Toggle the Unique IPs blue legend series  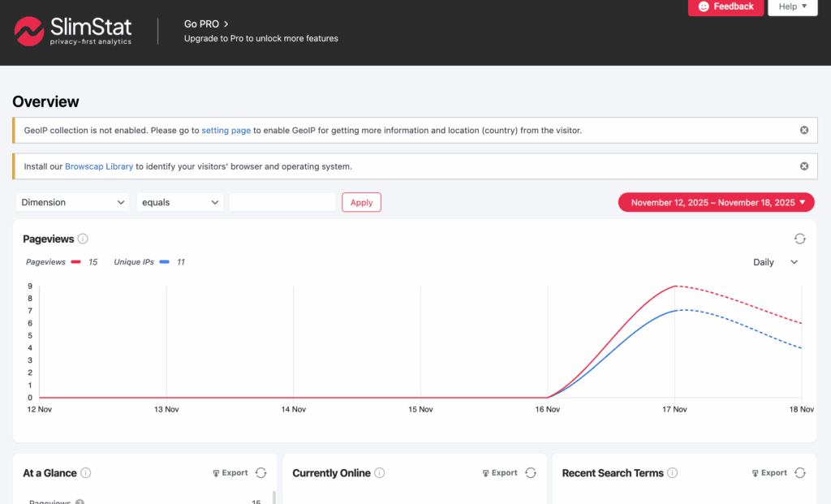149,262
